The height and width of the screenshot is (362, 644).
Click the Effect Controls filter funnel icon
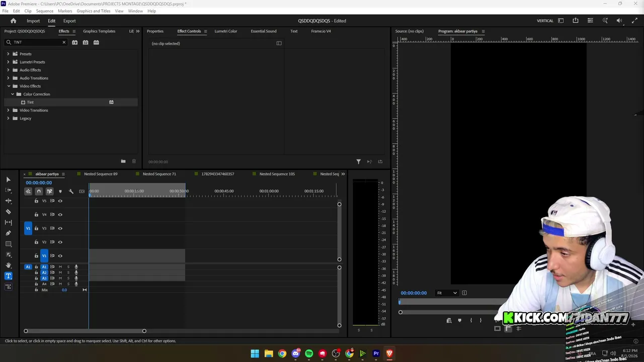358,161
